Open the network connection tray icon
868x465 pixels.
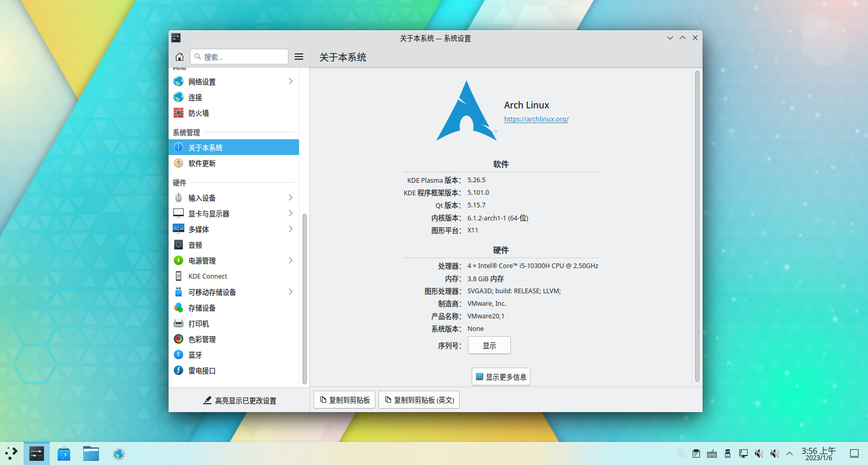[743, 454]
